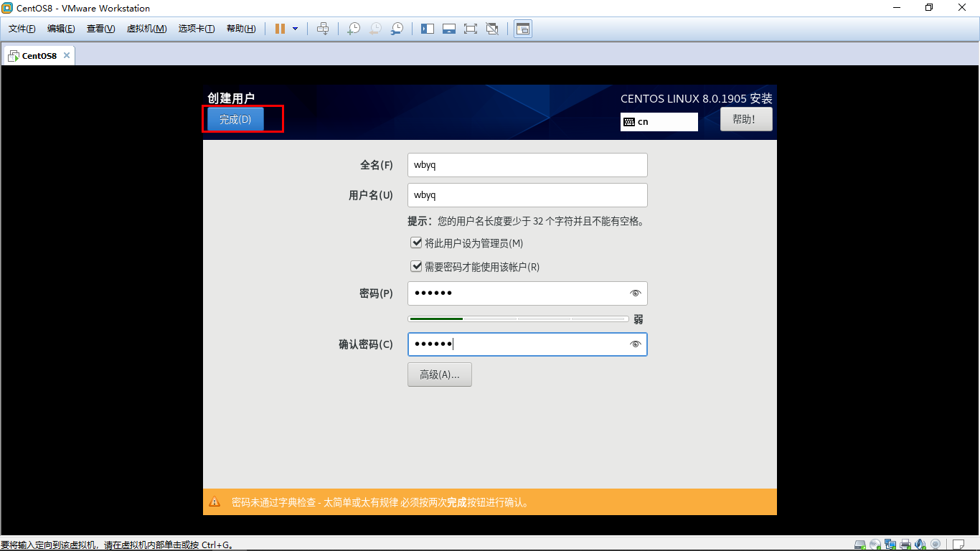This screenshot has height=551, width=980.
Task: Click the hard disk status icon
Action: [860, 545]
